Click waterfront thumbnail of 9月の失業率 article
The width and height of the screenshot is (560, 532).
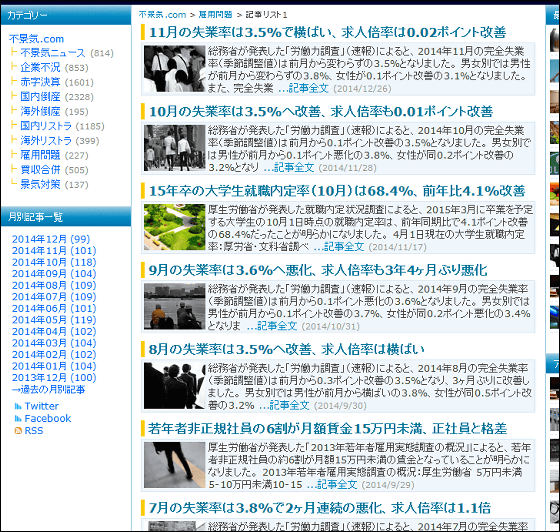point(175,306)
